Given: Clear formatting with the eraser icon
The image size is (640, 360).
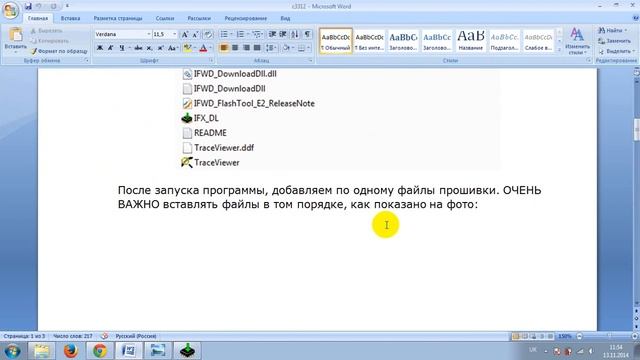Looking at the screenshot, I should [208, 34].
